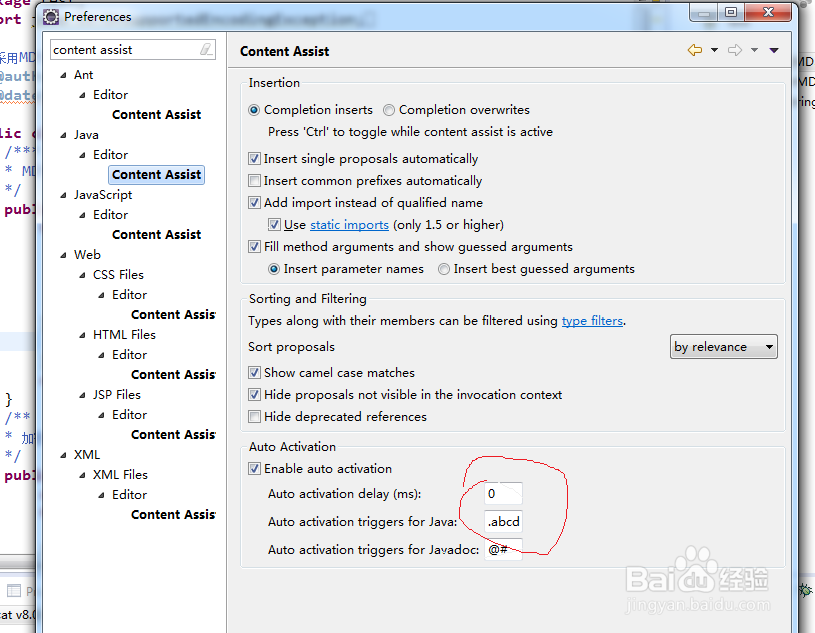Viewport: 815px width, 633px height.
Task: Collapse the Editor node under Ant
Action: [x=82, y=95]
